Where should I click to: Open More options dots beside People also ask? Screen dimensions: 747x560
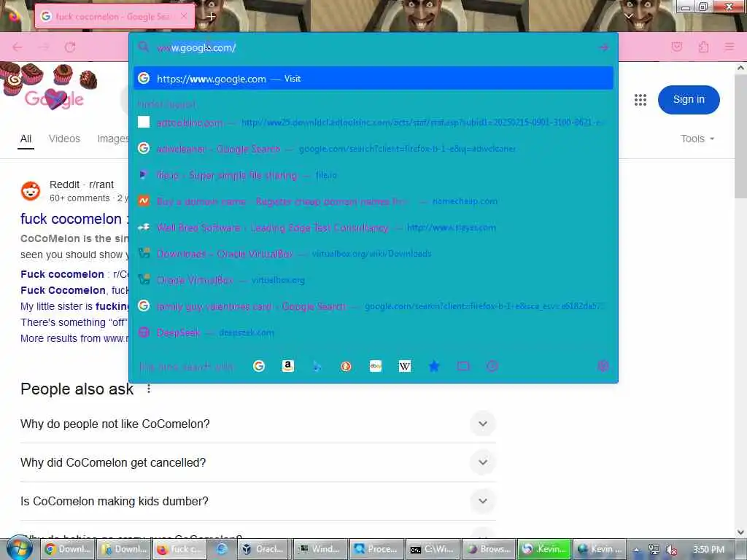149,389
